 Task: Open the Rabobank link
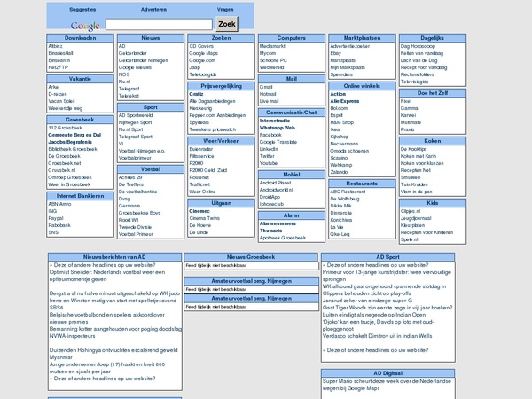click(x=59, y=225)
